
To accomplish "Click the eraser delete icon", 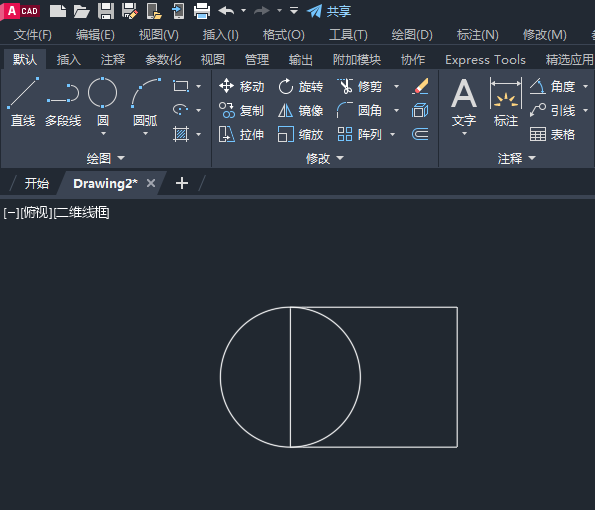I will tap(420, 87).
